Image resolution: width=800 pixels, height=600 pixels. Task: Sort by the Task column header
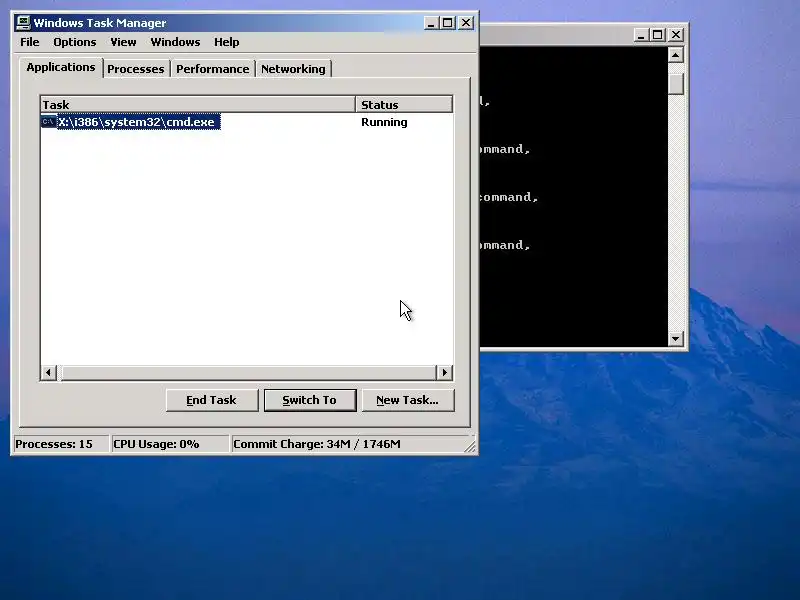(197, 105)
